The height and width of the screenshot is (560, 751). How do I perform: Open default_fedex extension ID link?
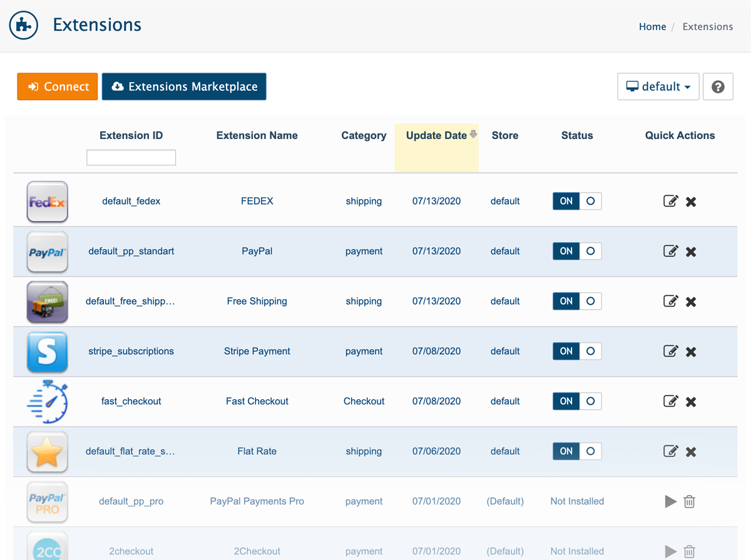tap(131, 201)
